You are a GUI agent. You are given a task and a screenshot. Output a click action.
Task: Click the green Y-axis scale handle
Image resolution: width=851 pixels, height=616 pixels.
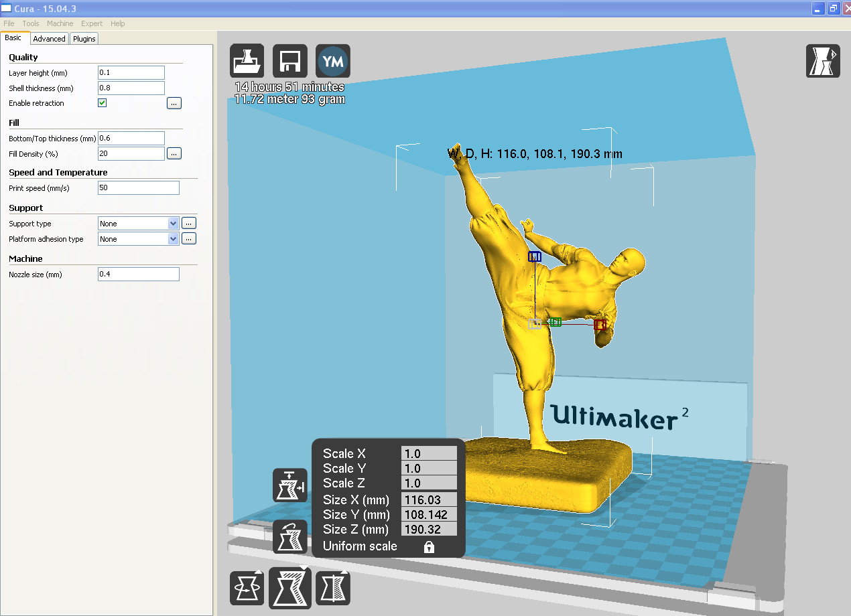click(x=555, y=322)
